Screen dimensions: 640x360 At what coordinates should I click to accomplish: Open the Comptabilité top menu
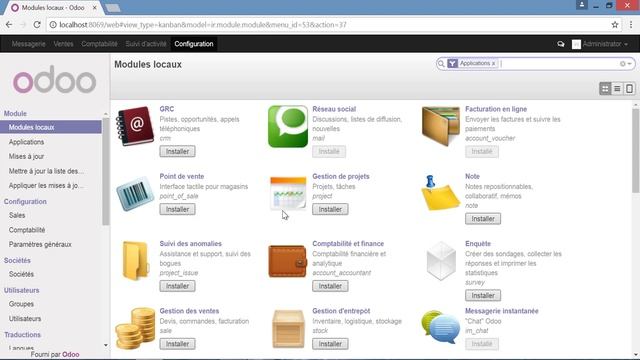tap(99, 44)
